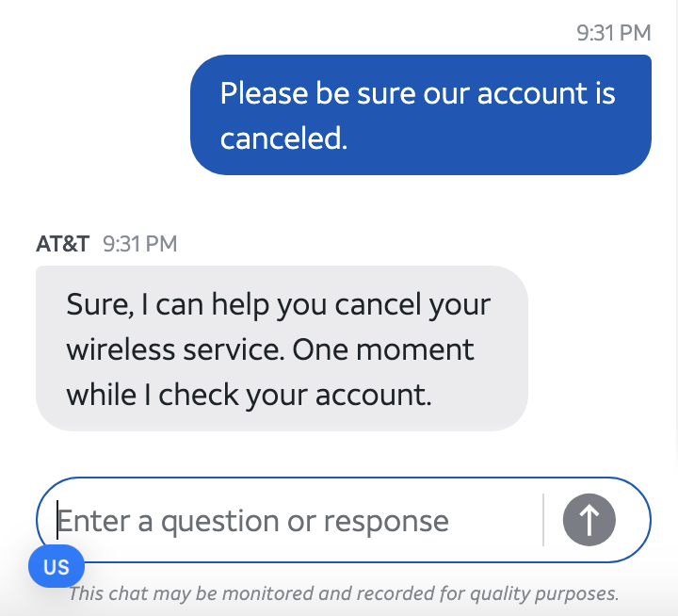Click the word 'One moment' in reply
Image resolution: width=678 pixels, height=616 pixels.
(383, 349)
